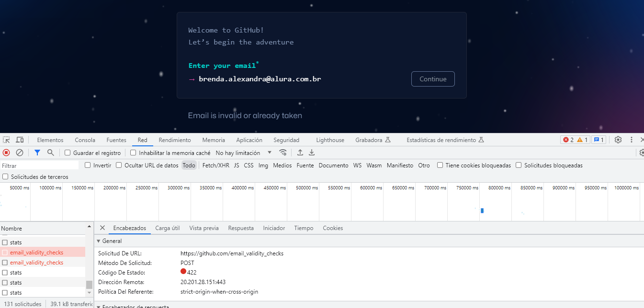Filter requests by Fetch/XHR
The image size is (644, 308).
point(216,165)
